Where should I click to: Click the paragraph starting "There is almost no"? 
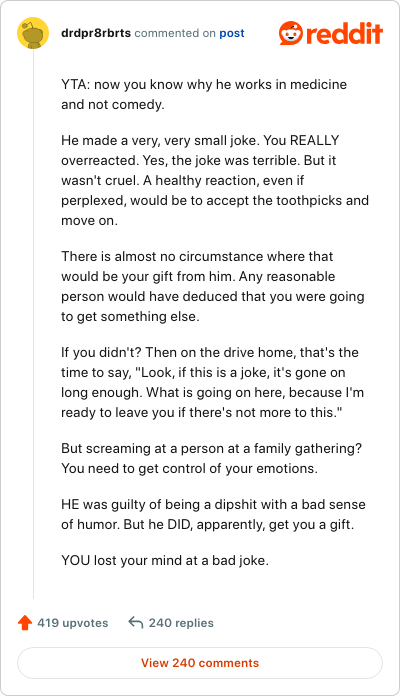click(x=213, y=286)
